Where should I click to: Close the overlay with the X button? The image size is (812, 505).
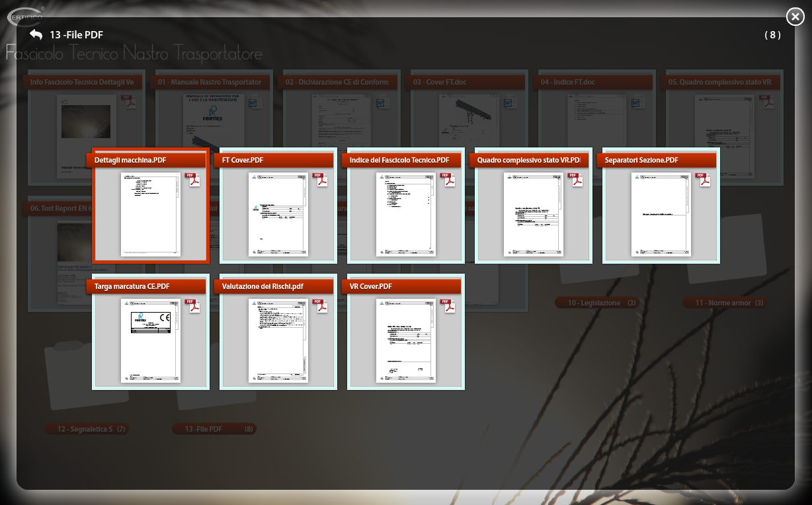794,17
